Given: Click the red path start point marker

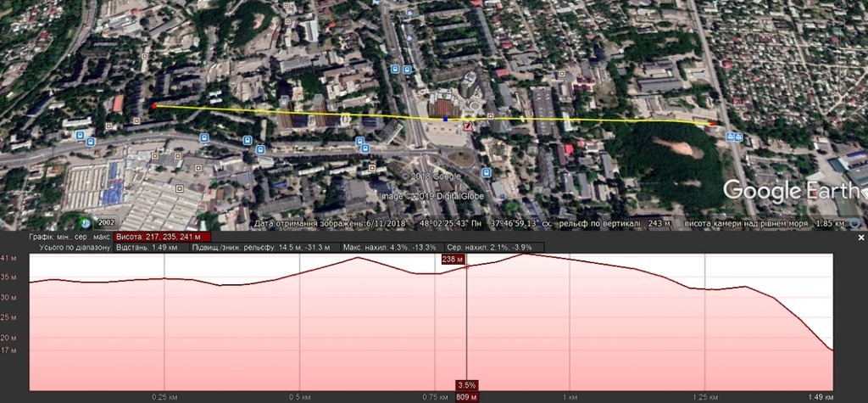Looking at the screenshot, I should [x=153, y=106].
